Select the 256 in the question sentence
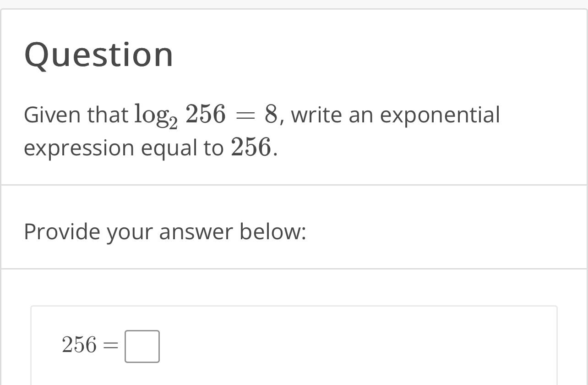 (250, 148)
